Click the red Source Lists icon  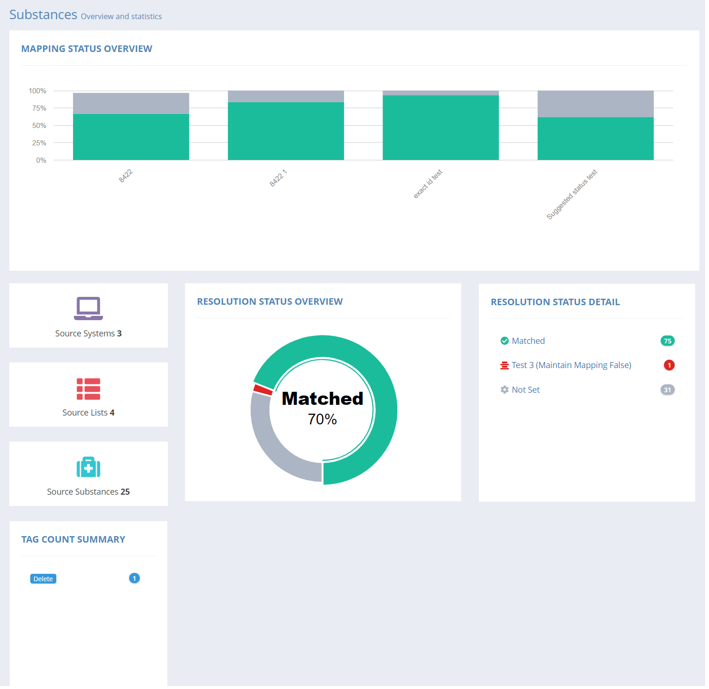88,389
